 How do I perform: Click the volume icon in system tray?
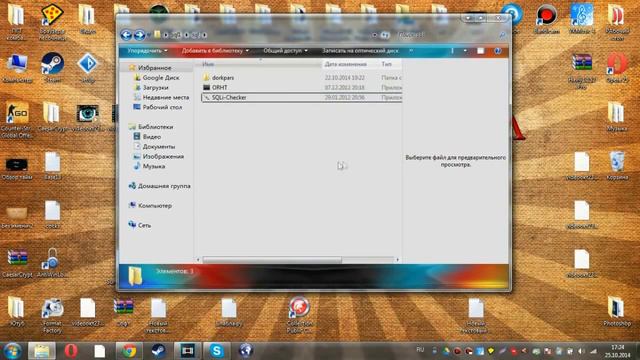[581, 351]
